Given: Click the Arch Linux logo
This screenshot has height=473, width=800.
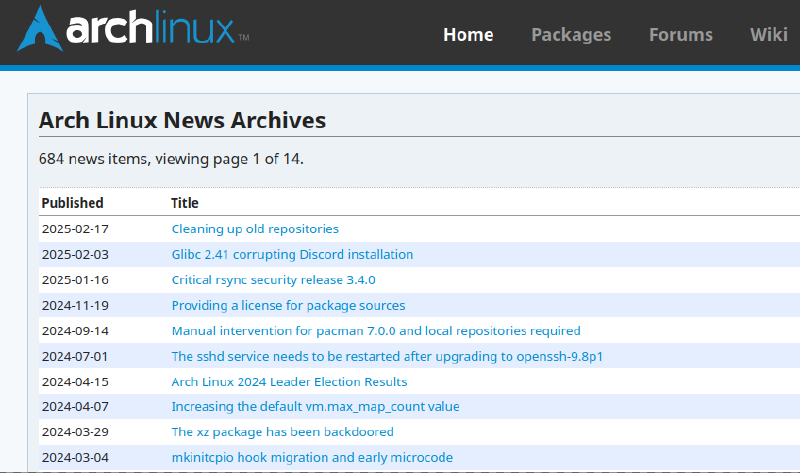Looking at the screenshot, I should click(x=133, y=29).
